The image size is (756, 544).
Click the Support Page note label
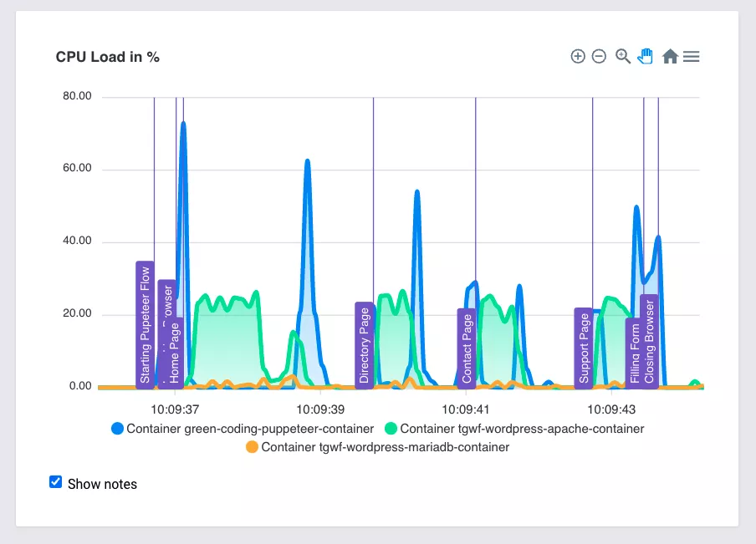(x=584, y=348)
